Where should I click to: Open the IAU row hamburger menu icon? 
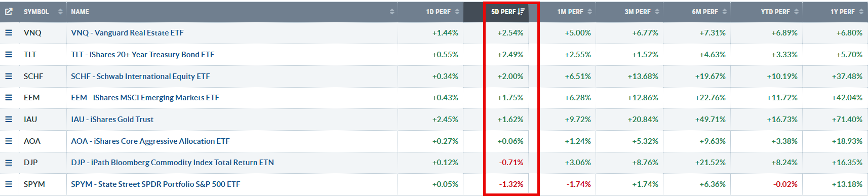9,119
